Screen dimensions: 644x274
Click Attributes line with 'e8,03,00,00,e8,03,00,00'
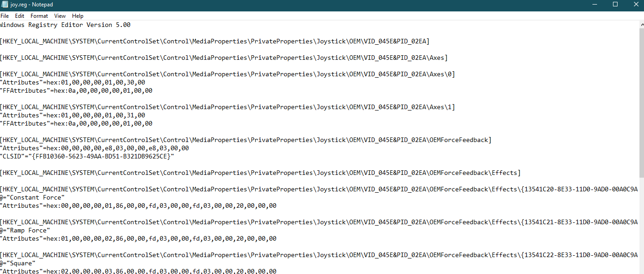[x=94, y=148]
